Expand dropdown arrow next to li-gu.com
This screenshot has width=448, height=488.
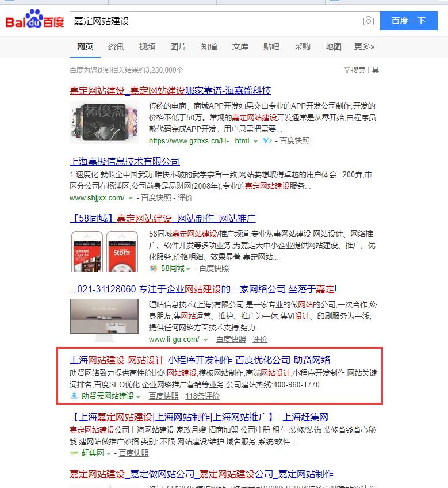(x=205, y=340)
